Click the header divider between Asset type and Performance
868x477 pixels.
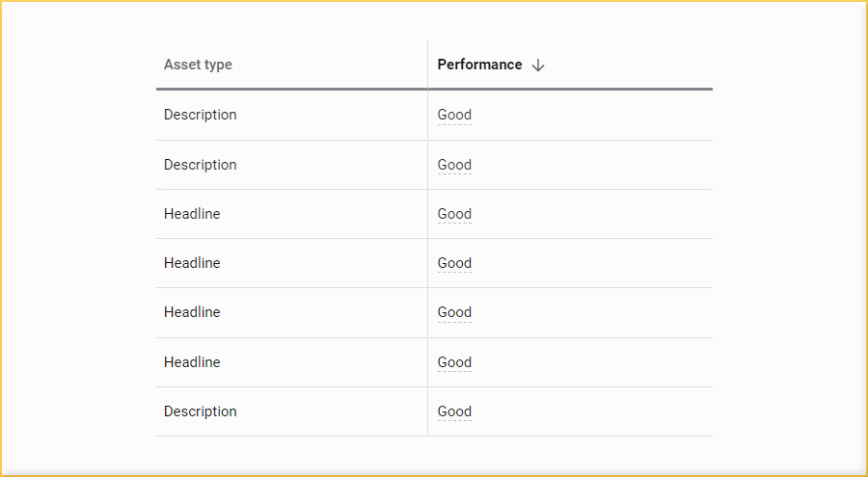427,66
